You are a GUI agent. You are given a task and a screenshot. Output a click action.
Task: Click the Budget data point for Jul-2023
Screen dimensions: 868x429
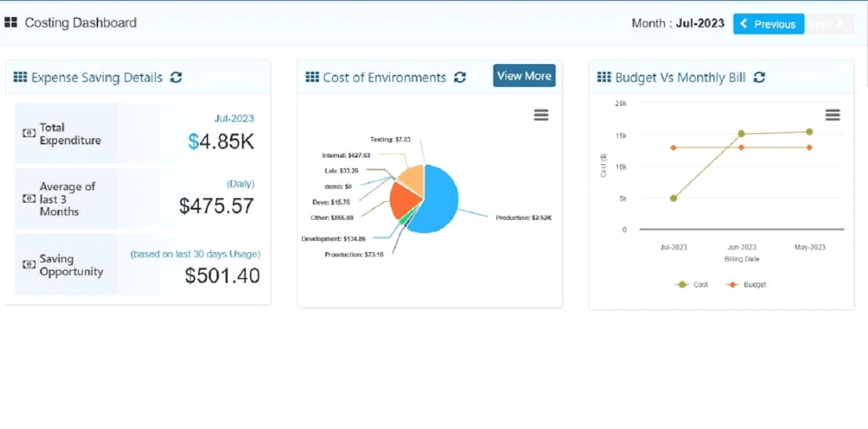click(x=673, y=148)
